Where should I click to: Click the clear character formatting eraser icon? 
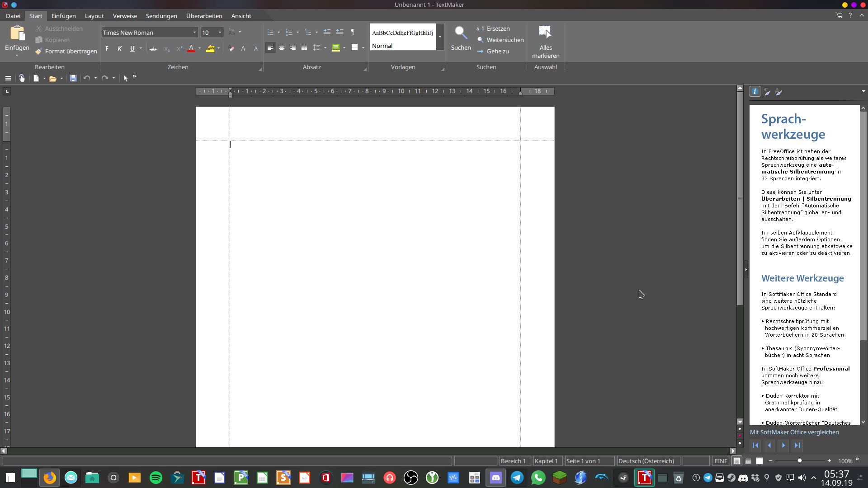pyautogui.click(x=231, y=48)
